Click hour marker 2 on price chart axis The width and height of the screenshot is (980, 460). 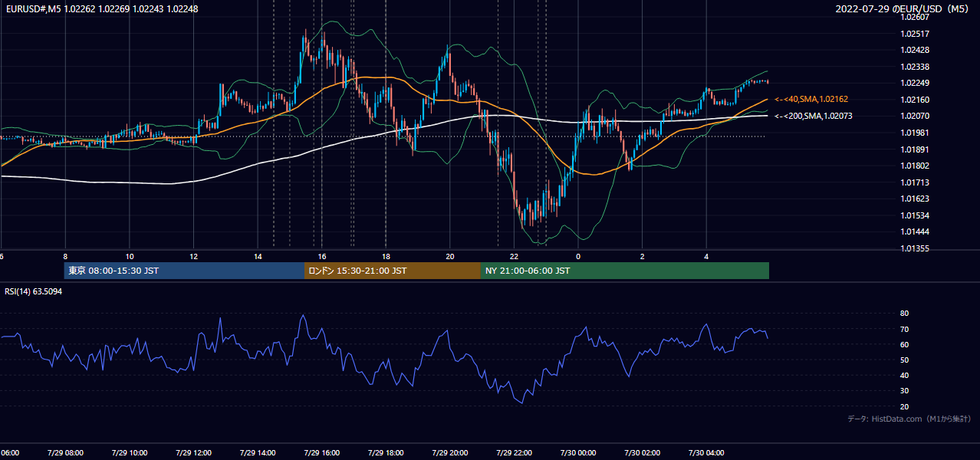tap(642, 256)
